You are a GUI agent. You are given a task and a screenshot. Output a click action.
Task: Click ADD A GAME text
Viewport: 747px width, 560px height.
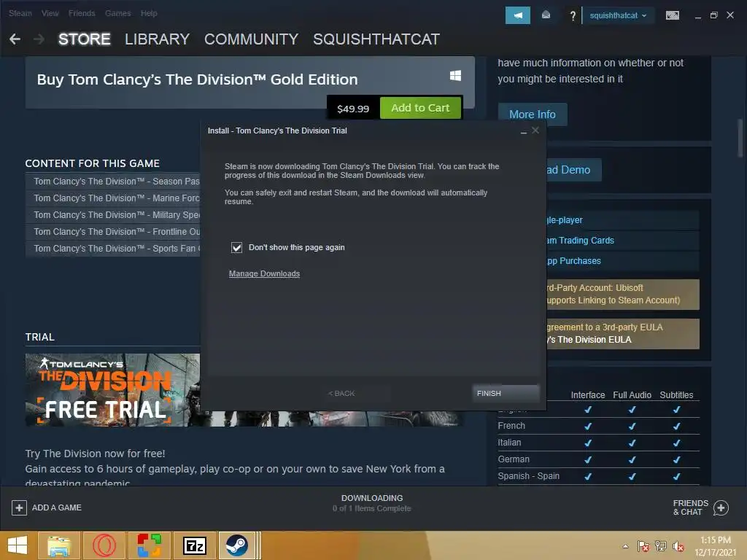click(x=57, y=507)
